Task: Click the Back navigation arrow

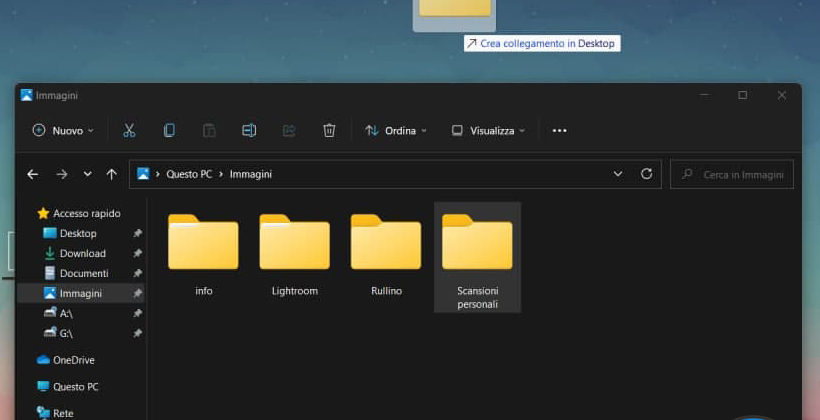Action: pos(32,174)
